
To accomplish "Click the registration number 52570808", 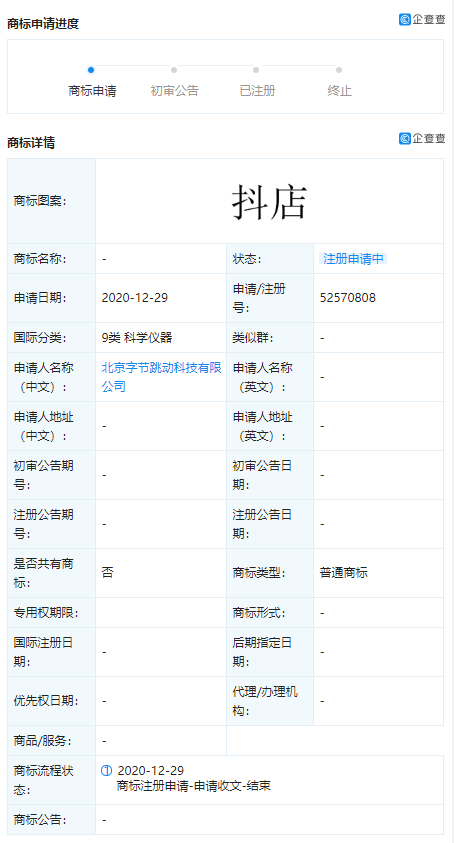I will 347,298.
